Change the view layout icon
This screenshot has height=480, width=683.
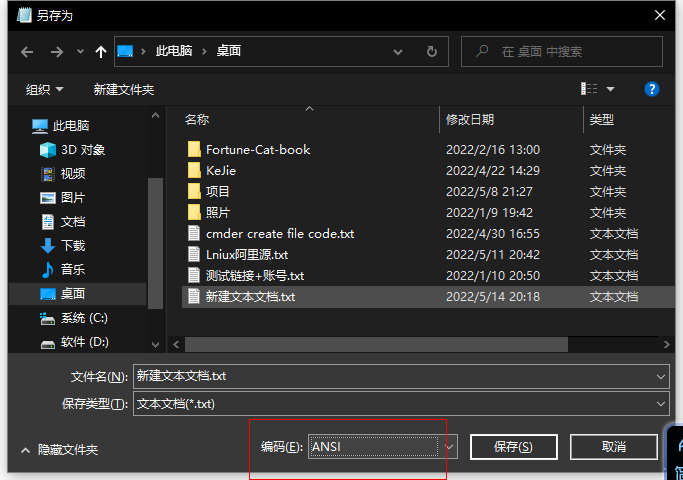tap(589, 89)
